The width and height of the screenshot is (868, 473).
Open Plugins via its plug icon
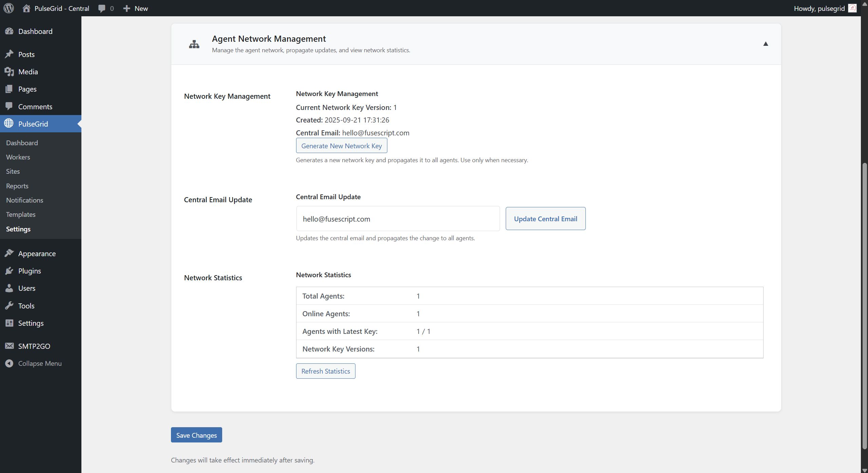click(x=9, y=271)
